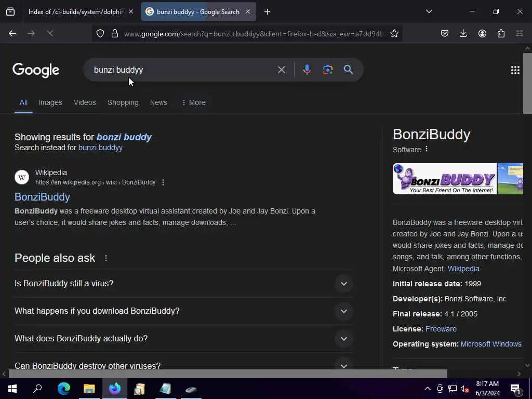Launch Microsoft Edge from taskbar
Screen dimensions: 532x399
pyautogui.click(x=63, y=389)
